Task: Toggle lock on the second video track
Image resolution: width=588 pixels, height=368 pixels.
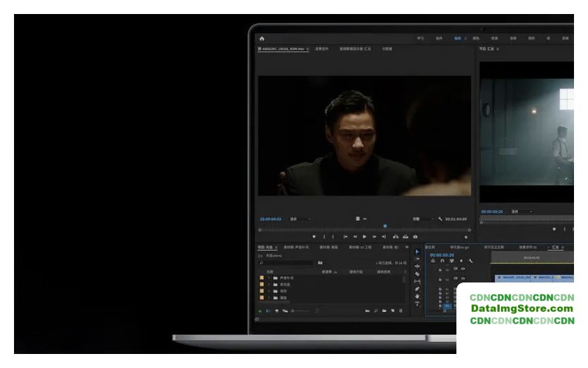Action: point(440,280)
